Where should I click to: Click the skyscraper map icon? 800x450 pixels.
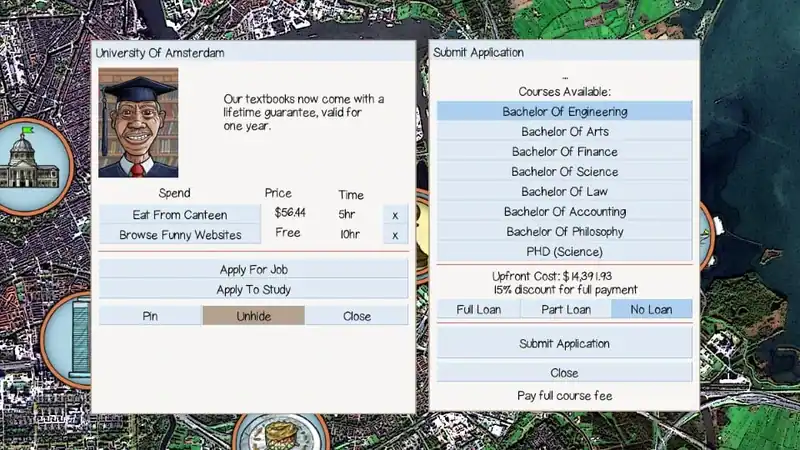66,340
